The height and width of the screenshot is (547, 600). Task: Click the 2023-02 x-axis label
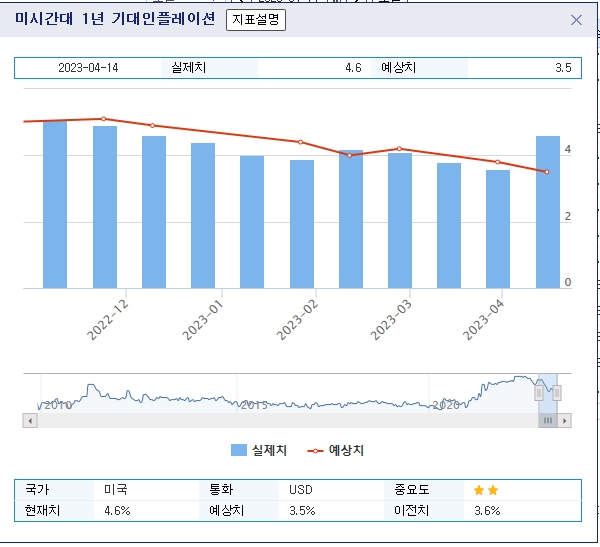(x=297, y=320)
